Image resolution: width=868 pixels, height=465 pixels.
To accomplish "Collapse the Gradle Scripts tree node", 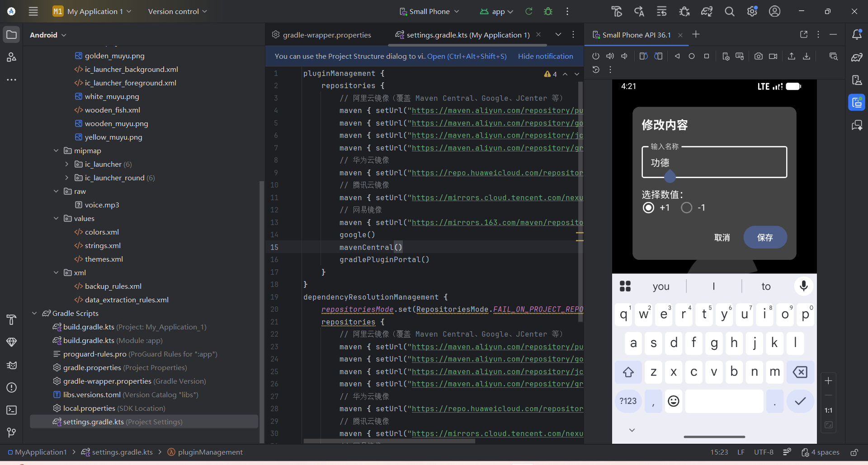I will (34, 313).
